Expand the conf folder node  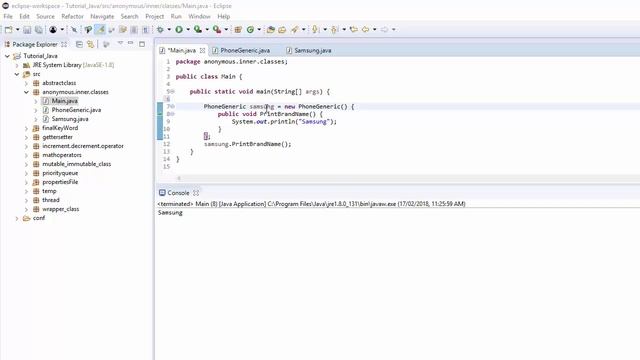[x=17, y=218]
